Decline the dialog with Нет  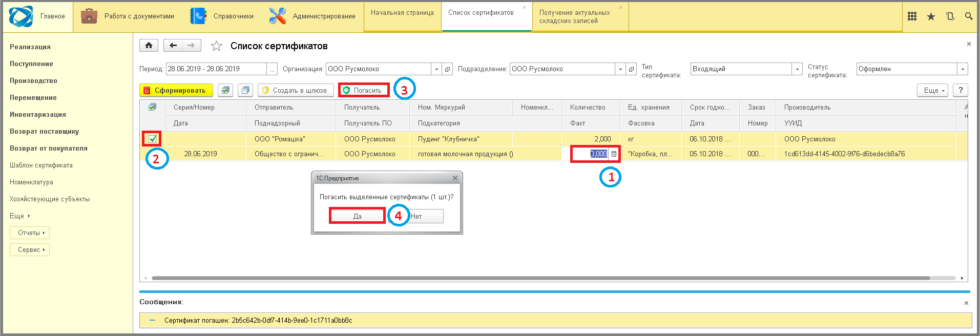click(416, 216)
